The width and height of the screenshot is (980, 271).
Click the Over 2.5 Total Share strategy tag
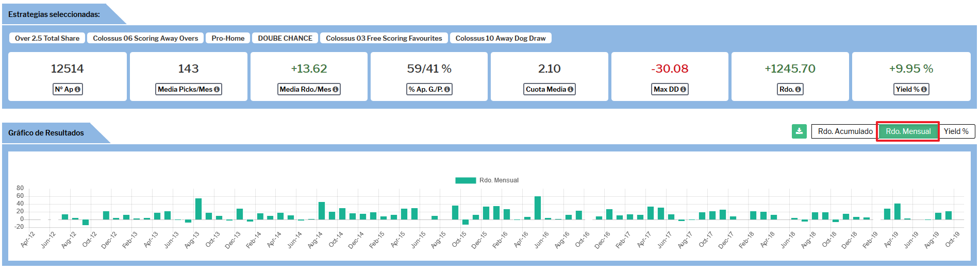(47, 38)
